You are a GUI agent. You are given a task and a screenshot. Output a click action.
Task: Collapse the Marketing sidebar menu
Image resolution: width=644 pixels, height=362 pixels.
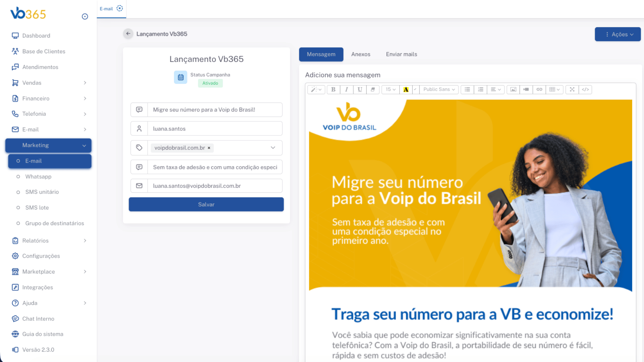(48, 145)
